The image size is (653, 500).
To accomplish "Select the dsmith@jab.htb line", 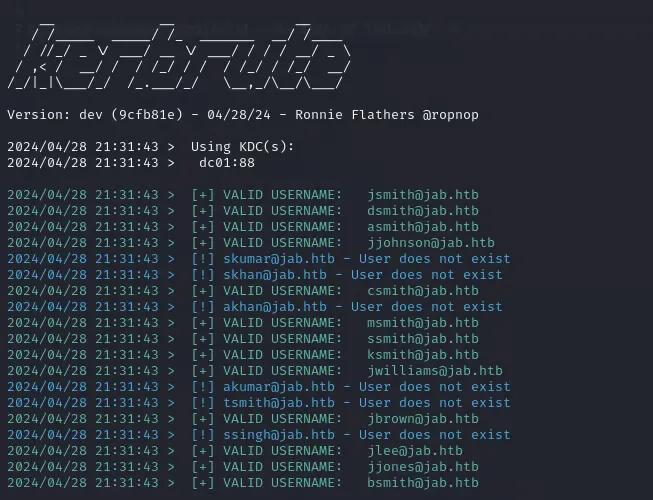I will [x=243, y=211].
